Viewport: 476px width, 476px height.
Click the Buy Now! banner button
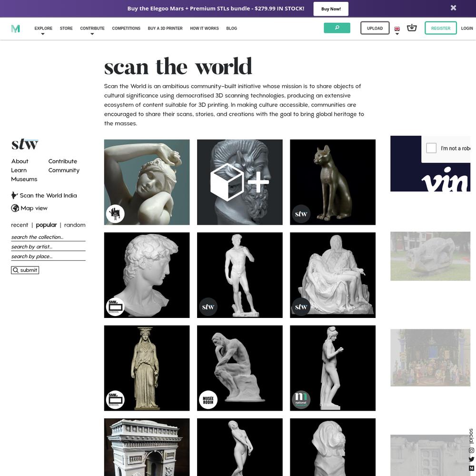331,9
